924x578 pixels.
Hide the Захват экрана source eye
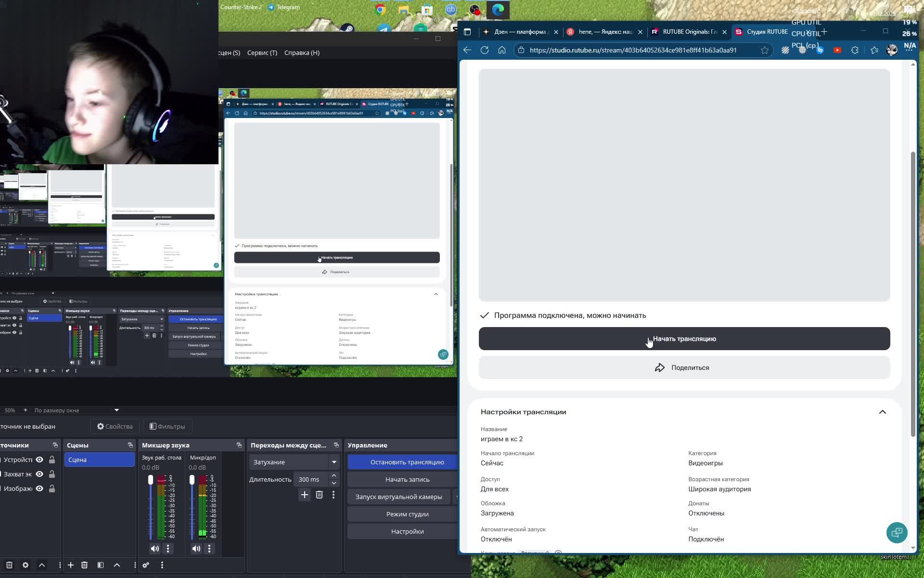click(x=39, y=474)
